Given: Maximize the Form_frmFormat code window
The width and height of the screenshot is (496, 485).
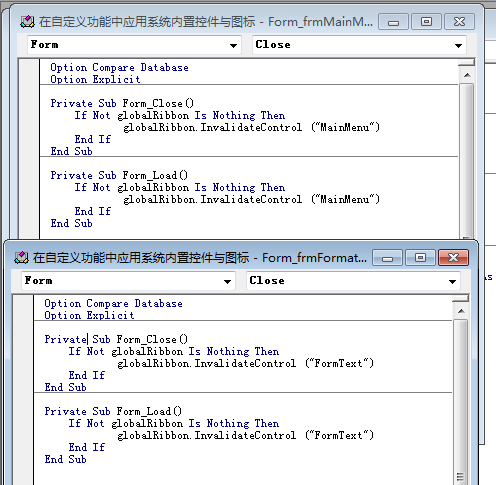Looking at the screenshot, I should tap(420, 258).
